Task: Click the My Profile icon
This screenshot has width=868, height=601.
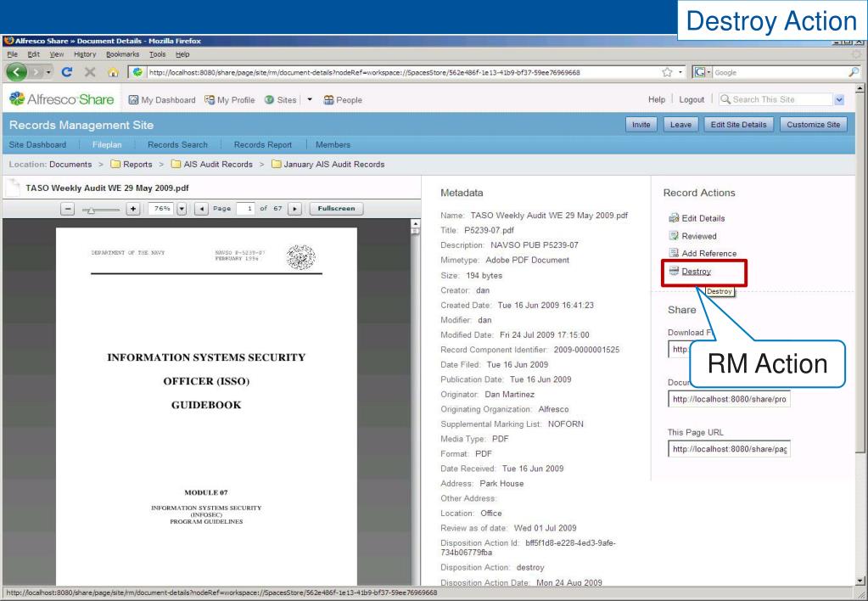Action: 210,99
